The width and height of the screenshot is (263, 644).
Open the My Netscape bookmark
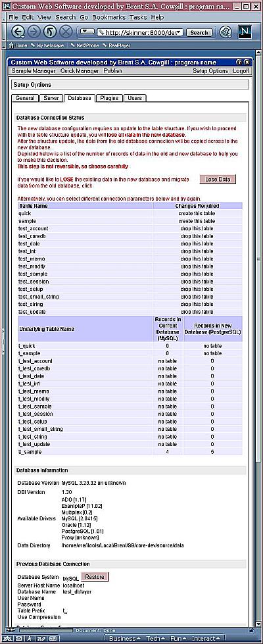click(x=47, y=45)
